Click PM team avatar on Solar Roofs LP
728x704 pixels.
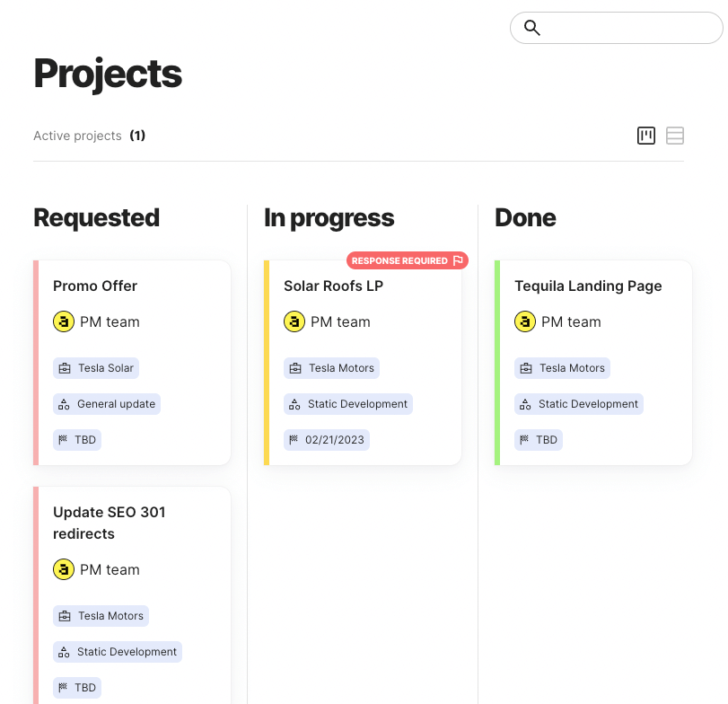tap(294, 321)
